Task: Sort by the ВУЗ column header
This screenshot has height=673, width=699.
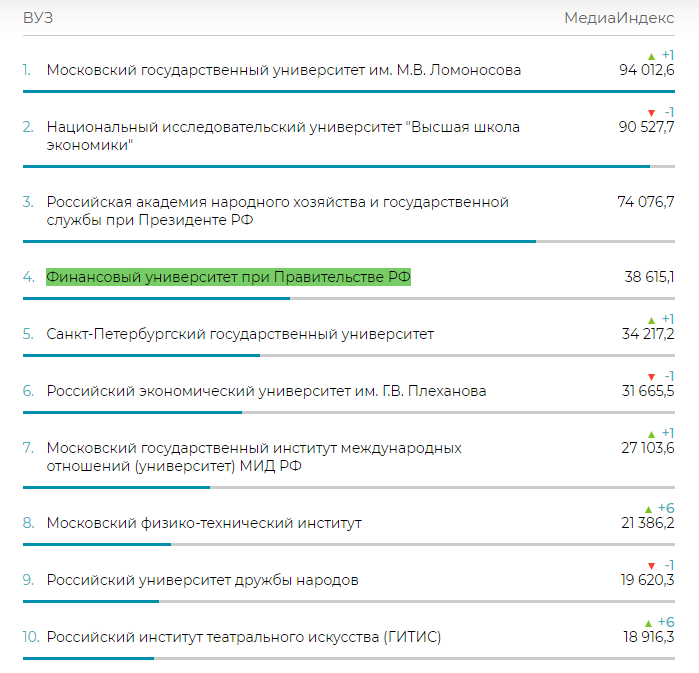Action: point(38,18)
